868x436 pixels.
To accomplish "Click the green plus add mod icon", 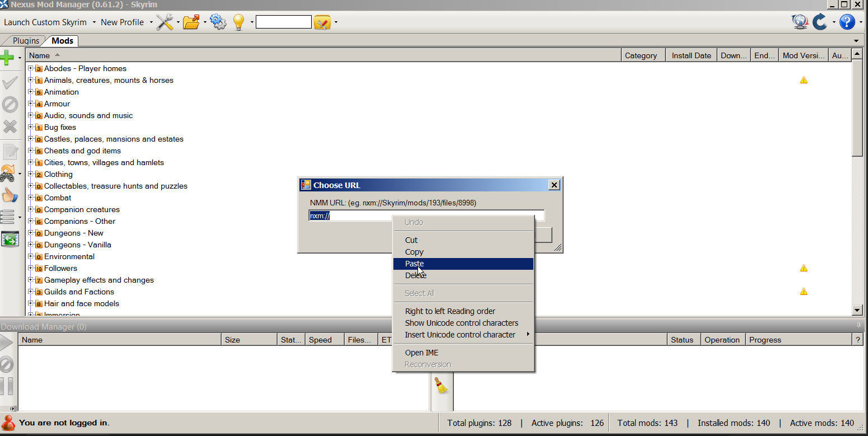I will (x=7, y=58).
